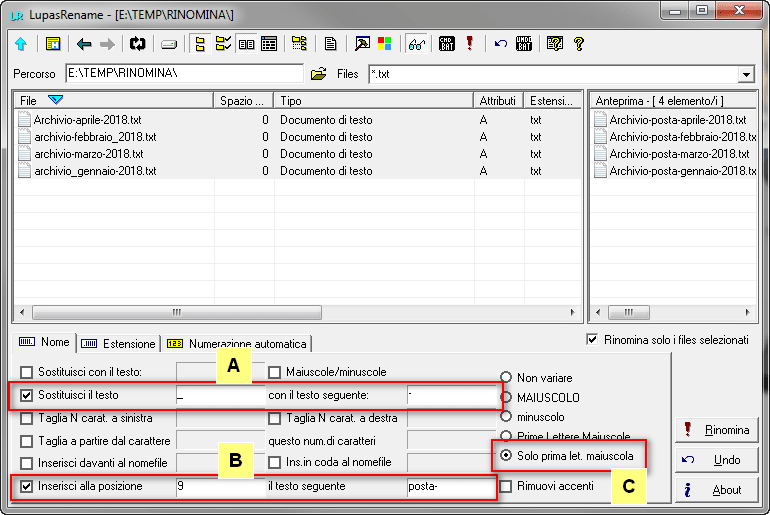Enable 'Rimuovi accenti' checkbox
The height and width of the screenshot is (515, 770).
pyautogui.click(x=505, y=487)
